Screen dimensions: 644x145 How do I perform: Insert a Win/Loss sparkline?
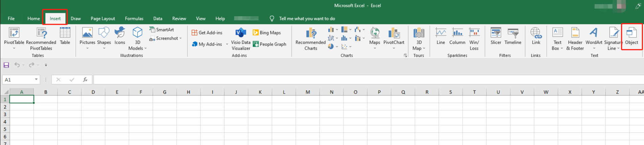tap(474, 39)
